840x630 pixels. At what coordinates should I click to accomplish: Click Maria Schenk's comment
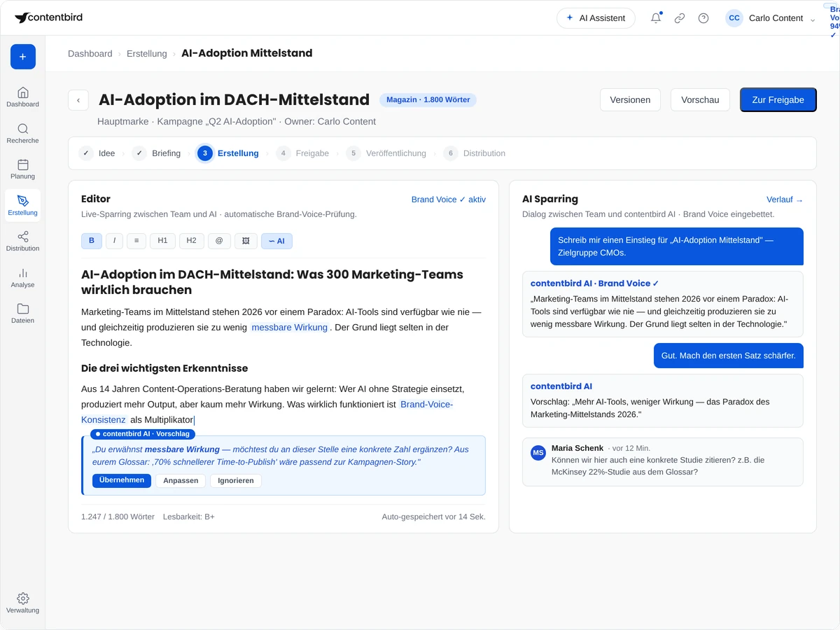[663, 462]
